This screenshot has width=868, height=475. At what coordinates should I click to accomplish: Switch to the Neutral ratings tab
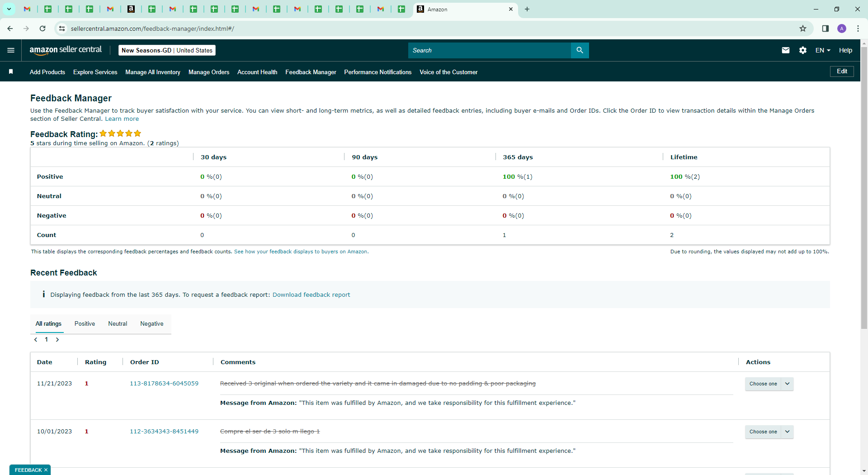coord(118,324)
